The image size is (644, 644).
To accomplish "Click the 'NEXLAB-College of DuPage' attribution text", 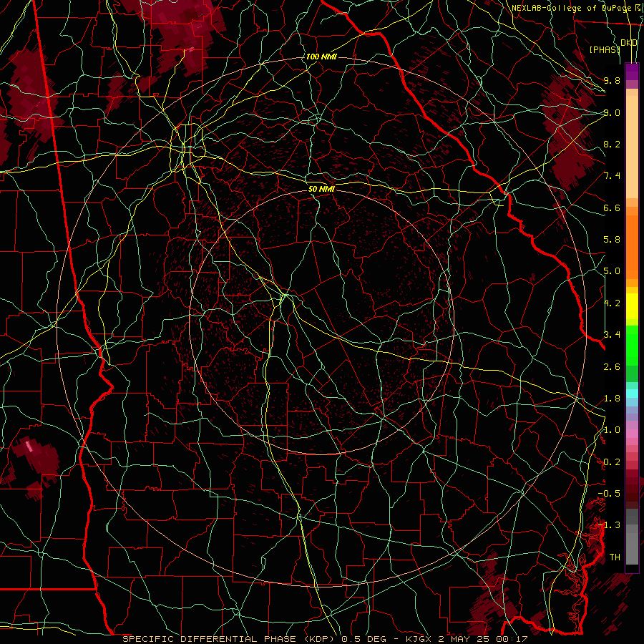I will (571, 8).
